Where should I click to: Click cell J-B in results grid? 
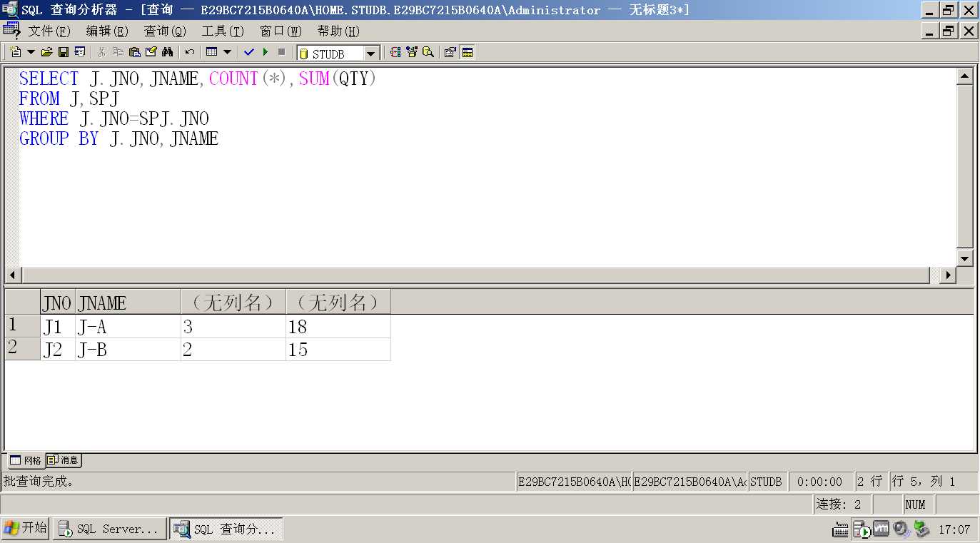(x=128, y=350)
